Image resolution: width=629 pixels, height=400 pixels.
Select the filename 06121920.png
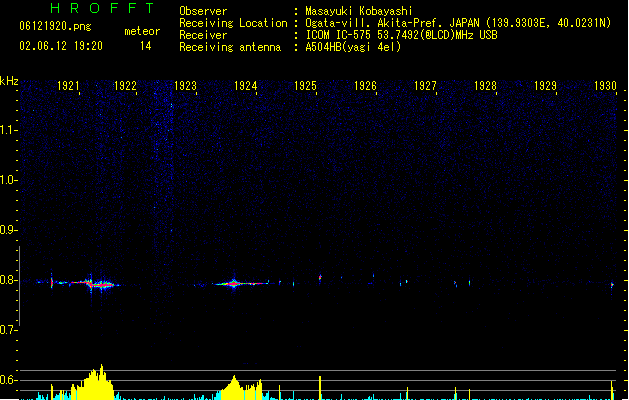55,26
